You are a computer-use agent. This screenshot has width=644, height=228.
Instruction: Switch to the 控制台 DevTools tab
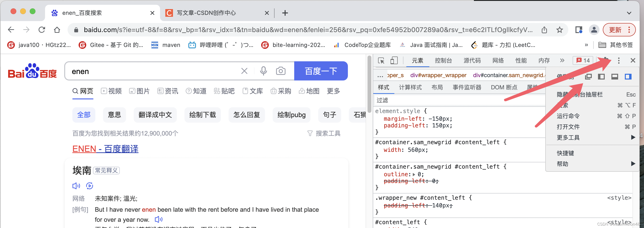tap(443, 61)
